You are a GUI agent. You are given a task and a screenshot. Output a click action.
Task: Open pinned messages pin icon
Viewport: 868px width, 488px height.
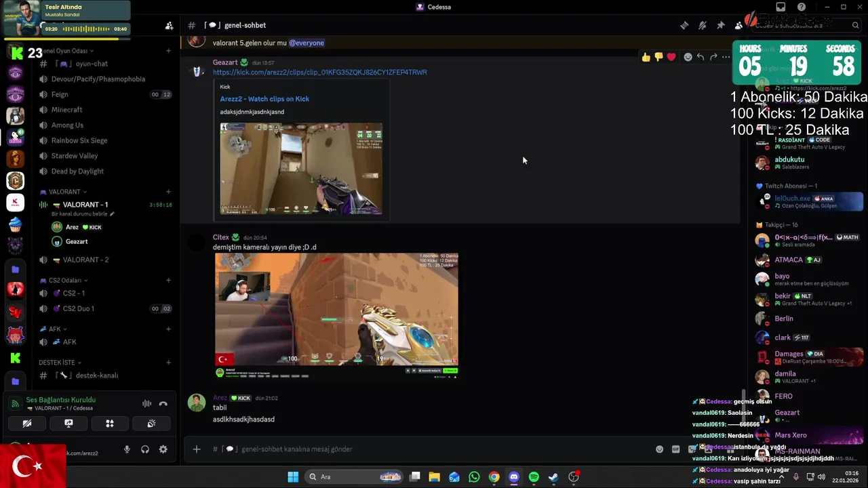coord(721,25)
